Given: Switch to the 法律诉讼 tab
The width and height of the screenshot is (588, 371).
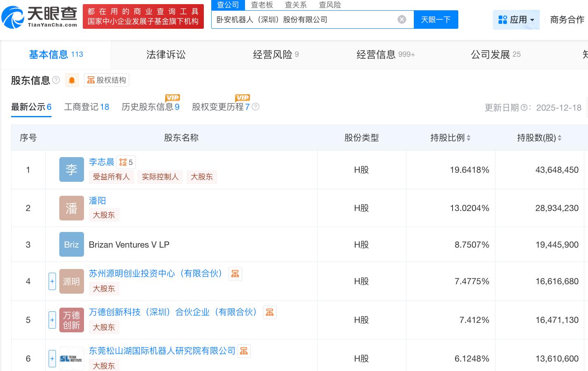Looking at the screenshot, I should tap(166, 54).
